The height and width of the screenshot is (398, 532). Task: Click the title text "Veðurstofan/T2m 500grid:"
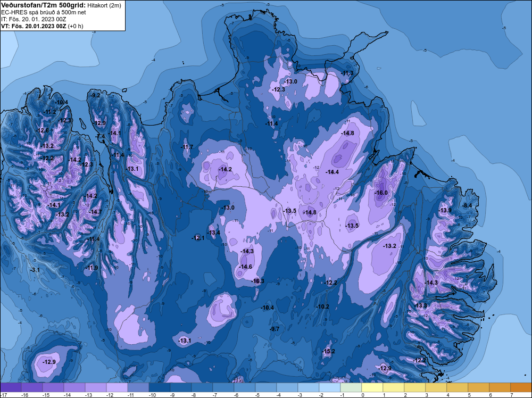(43, 5)
